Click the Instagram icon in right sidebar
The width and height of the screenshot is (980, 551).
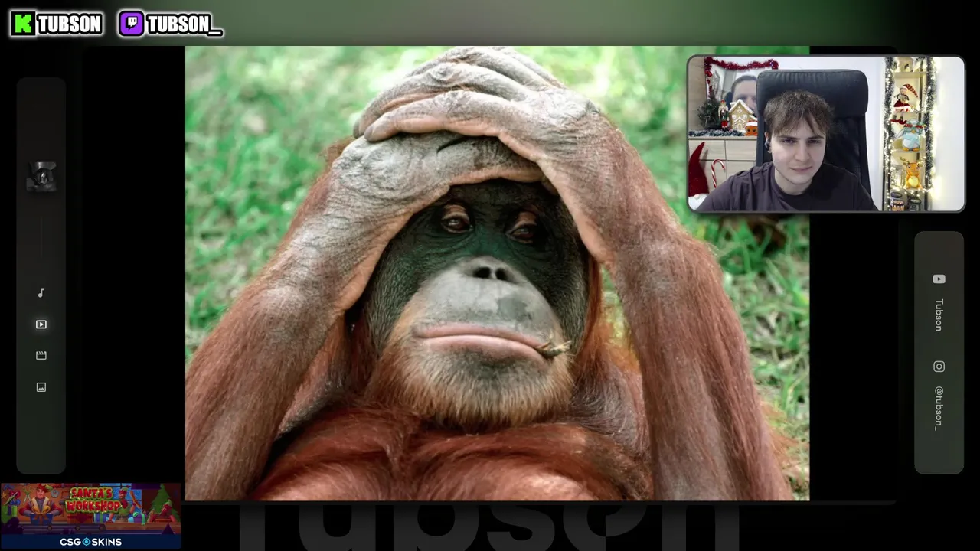pyautogui.click(x=939, y=367)
